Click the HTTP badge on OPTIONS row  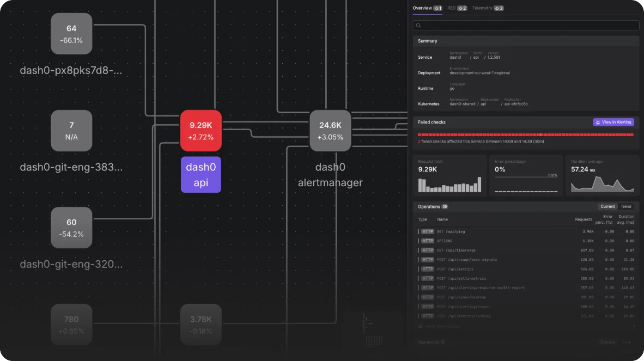click(428, 241)
